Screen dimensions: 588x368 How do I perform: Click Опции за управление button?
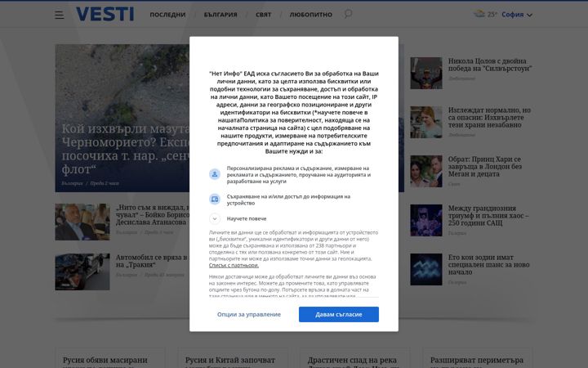[x=249, y=314]
